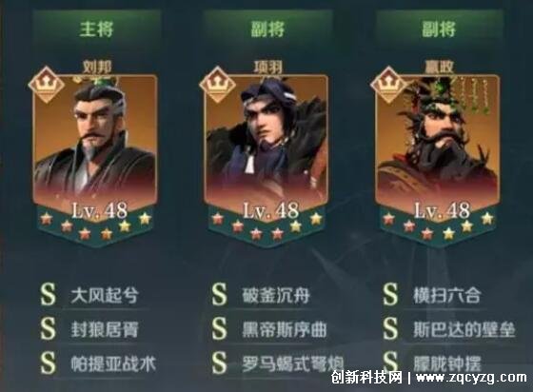
Task: Click the crown badge on 刘邦's card
Action: (x=47, y=85)
